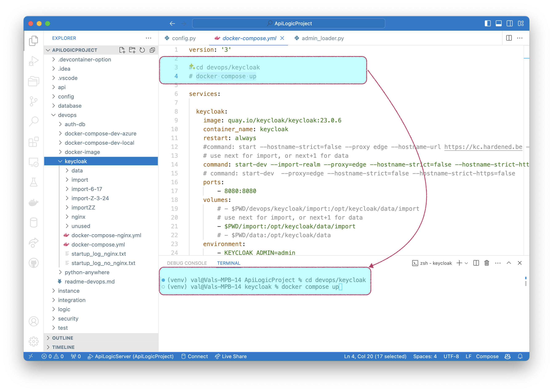The height and width of the screenshot is (392, 553).
Task: Open the Live Share arrow icon in activity bar
Action: tap(34, 243)
